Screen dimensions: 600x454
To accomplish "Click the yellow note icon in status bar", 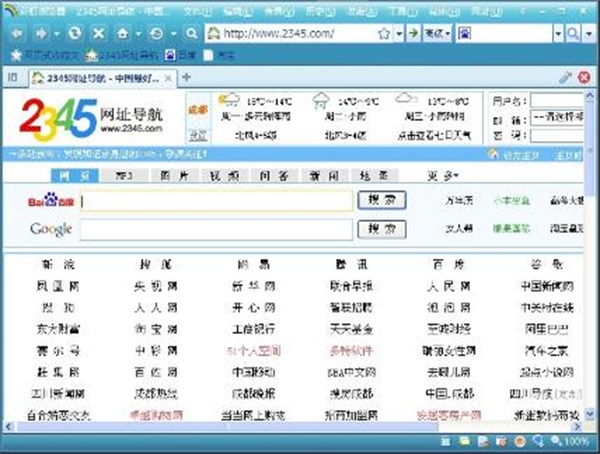I will pos(464,442).
